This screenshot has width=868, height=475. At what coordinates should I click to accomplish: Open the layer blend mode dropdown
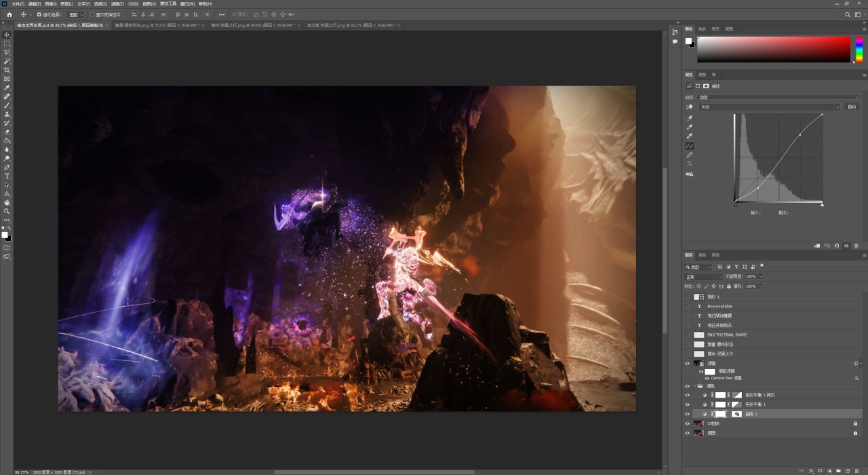coord(703,277)
